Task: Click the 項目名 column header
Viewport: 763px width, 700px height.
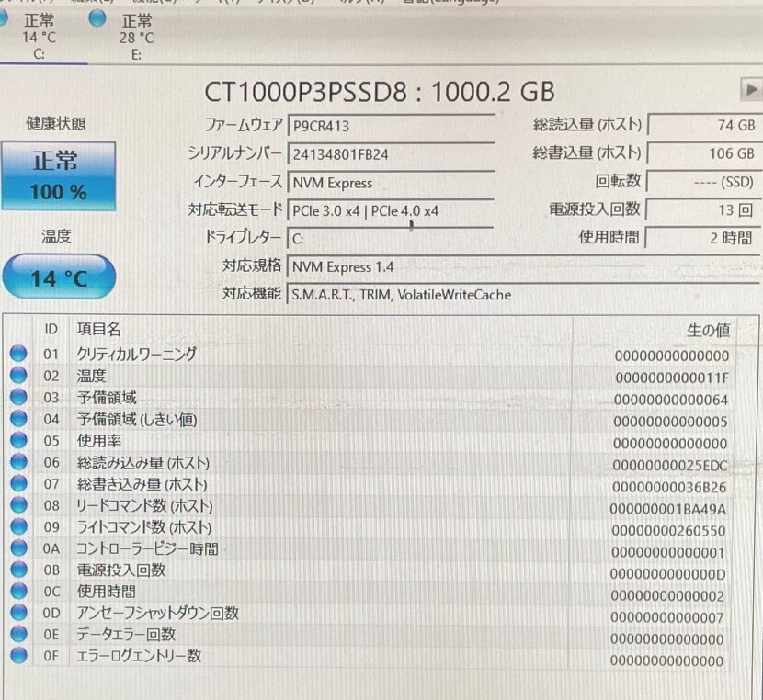Action: [98, 329]
